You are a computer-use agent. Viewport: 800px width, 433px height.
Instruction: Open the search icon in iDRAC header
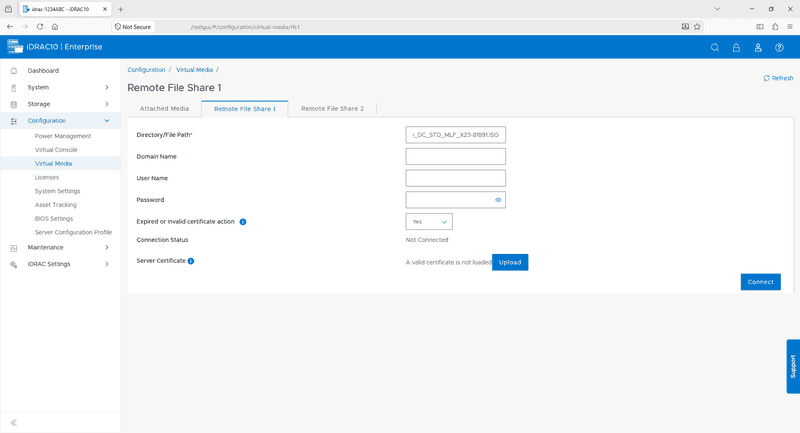[715, 47]
